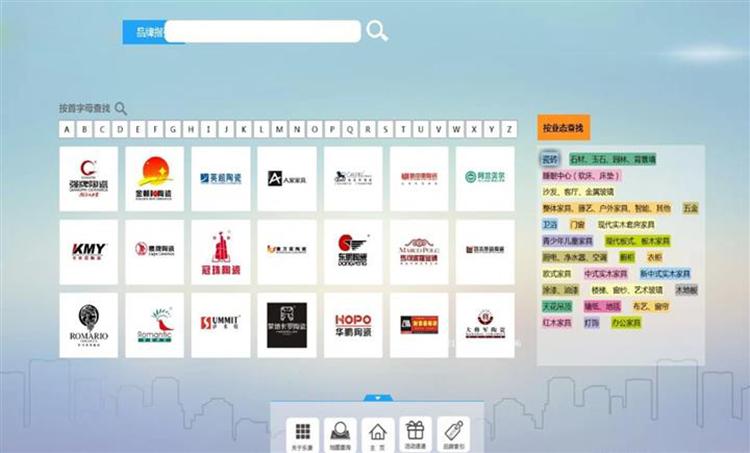Filter brands by letter M

click(x=280, y=129)
